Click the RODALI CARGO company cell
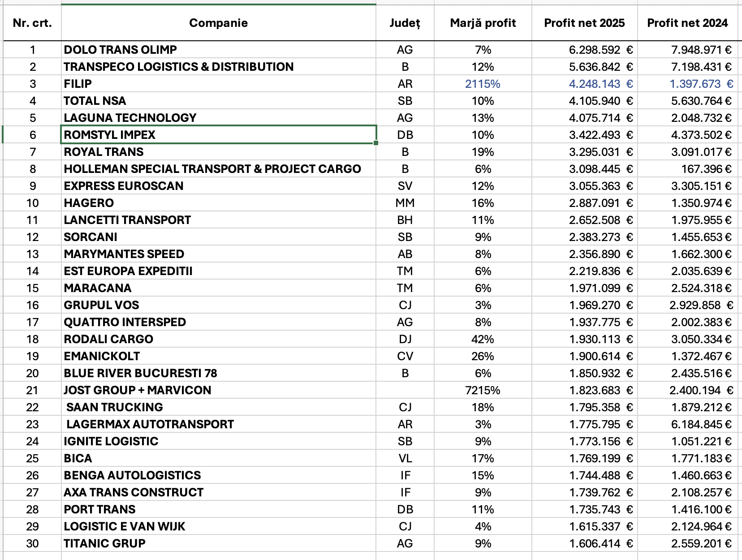The image size is (742, 560). 219,339
